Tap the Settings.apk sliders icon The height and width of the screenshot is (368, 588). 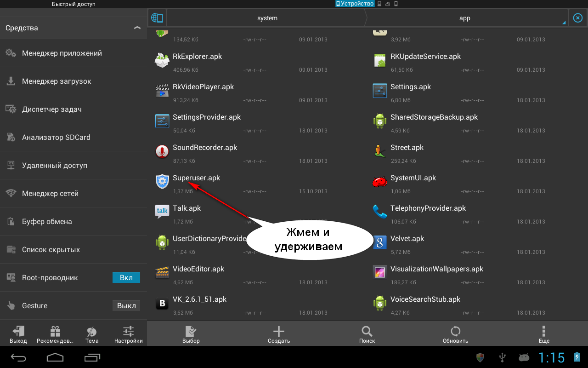click(379, 91)
